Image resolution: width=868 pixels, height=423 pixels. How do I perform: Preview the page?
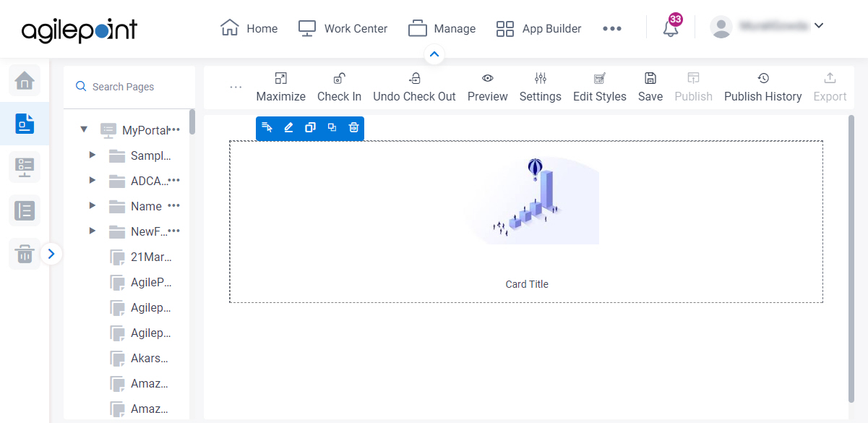pyautogui.click(x=488, y=87)
